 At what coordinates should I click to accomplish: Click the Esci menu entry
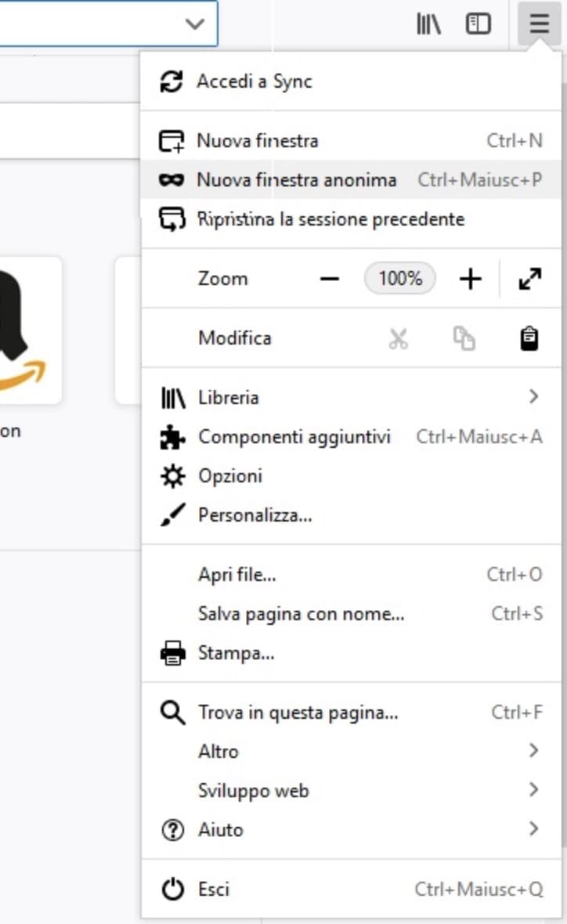click(211, 890)
